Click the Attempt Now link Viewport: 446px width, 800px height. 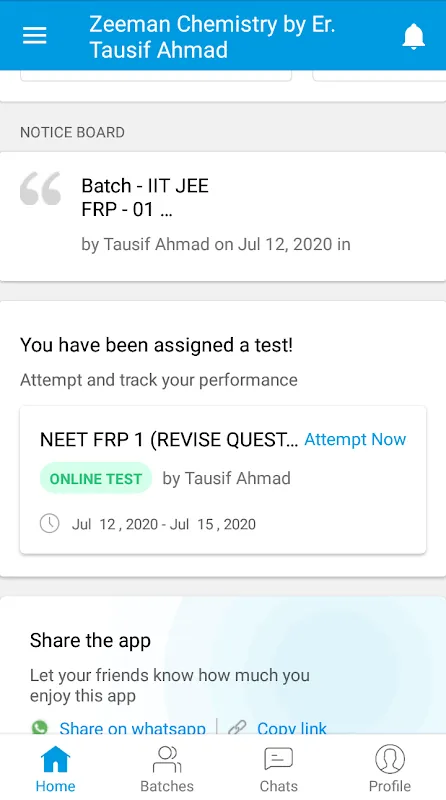[x=355, y=439]
